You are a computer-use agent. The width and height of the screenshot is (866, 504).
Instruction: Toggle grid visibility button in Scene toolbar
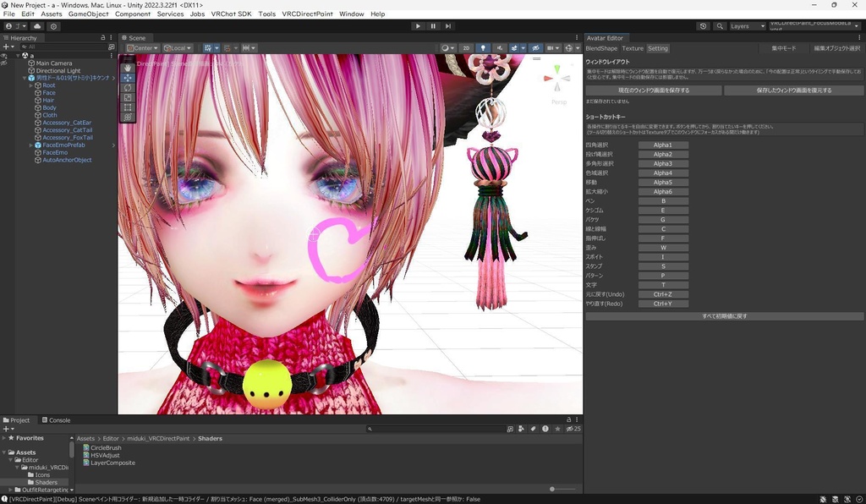(208, 48)
